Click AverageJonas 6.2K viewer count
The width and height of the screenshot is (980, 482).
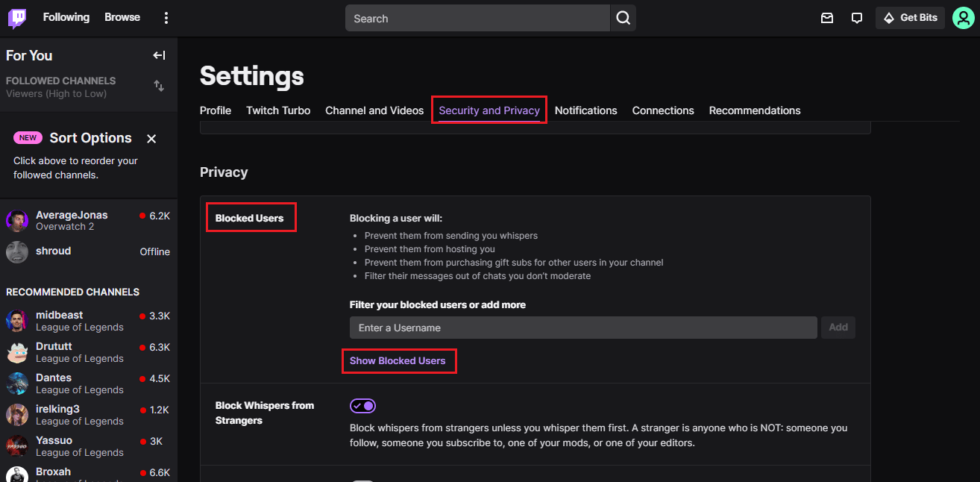[160, 216]
